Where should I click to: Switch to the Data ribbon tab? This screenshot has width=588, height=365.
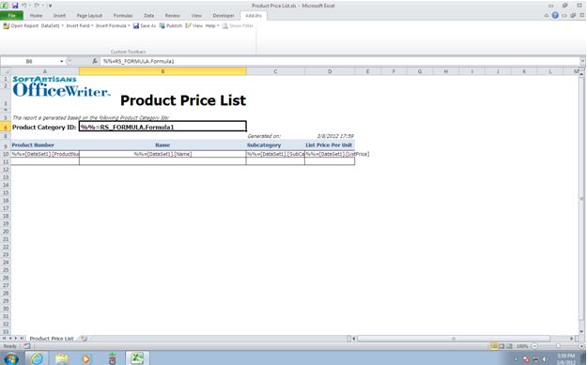[x=148, y=16]
